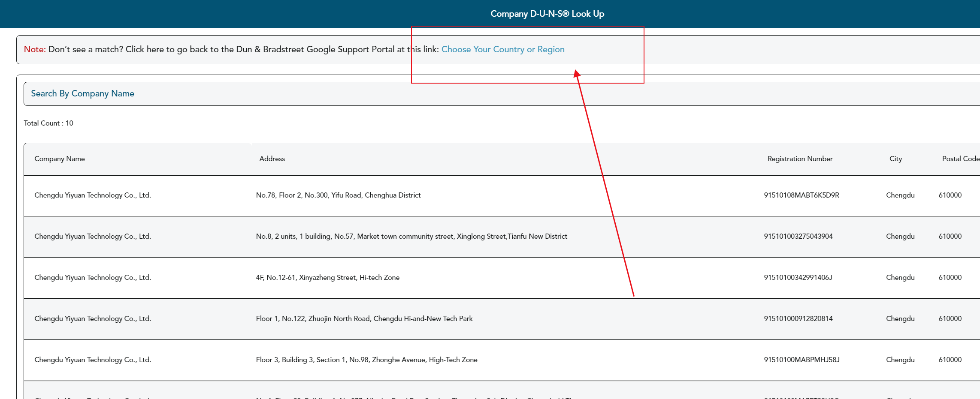Click the Postal Code column header
Viewport: 980px width, 399px height.
961,159
